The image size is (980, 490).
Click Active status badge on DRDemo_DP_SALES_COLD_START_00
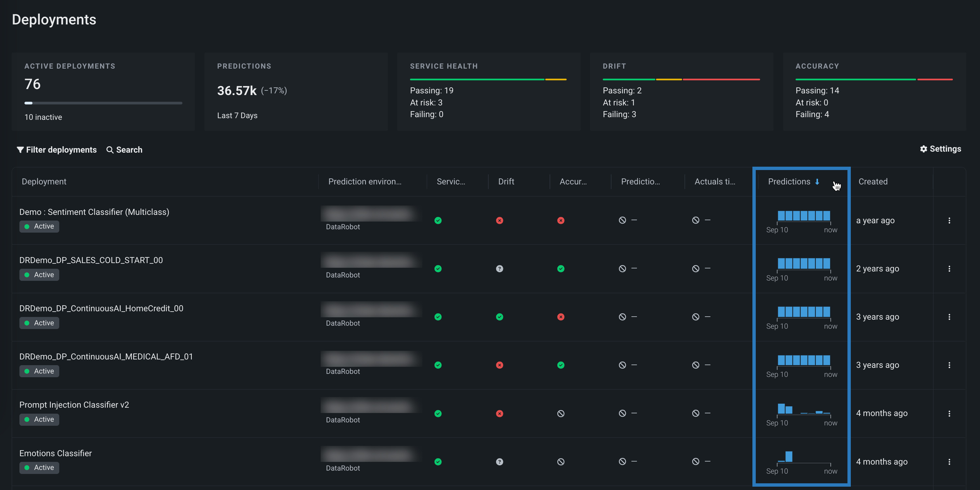[x=39, y=275]
